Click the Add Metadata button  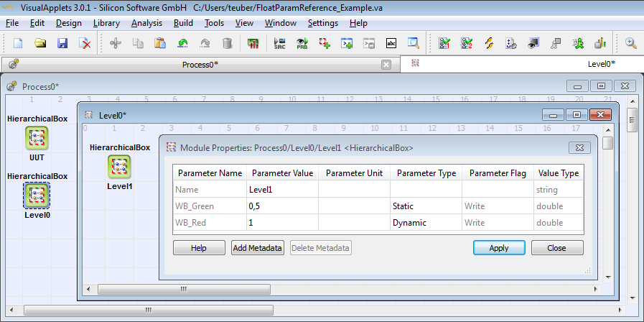pyautogui.click(x=257, y=248)
